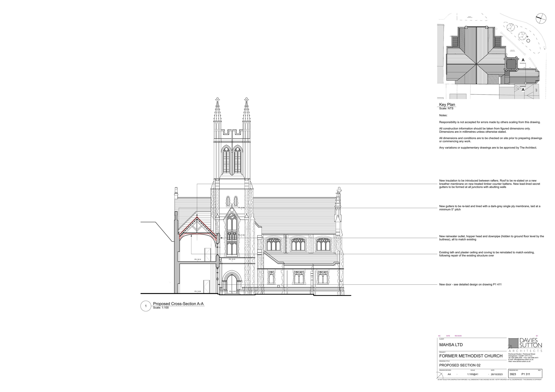Screen dimensions: 555x392
Task: Click the arched entrance doorway of the tower
Action: click(x=232, y=282)
